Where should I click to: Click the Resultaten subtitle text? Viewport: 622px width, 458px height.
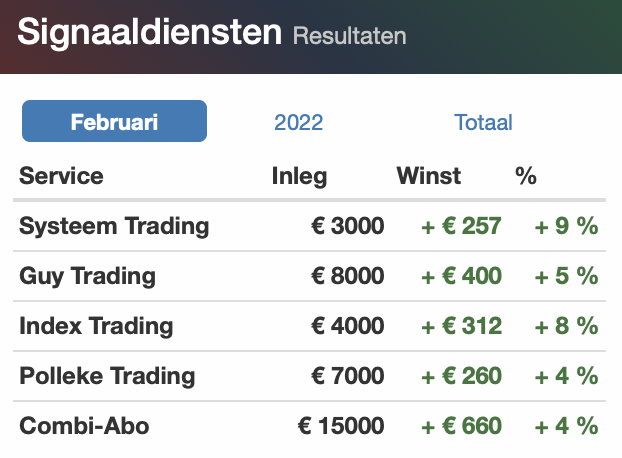pos(349,36)
